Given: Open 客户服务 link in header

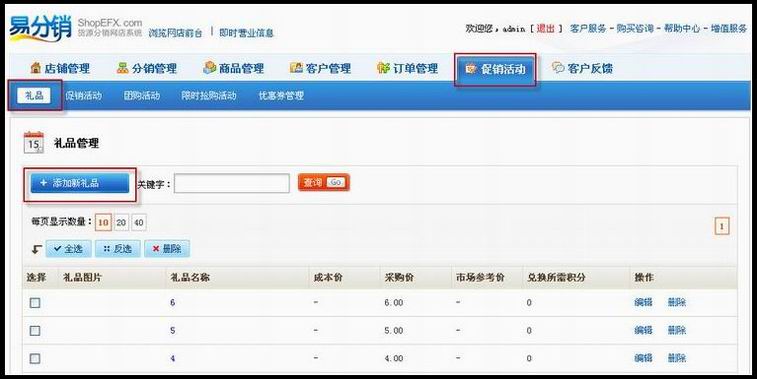Looking at the screenshot, I should pos(588,28).
